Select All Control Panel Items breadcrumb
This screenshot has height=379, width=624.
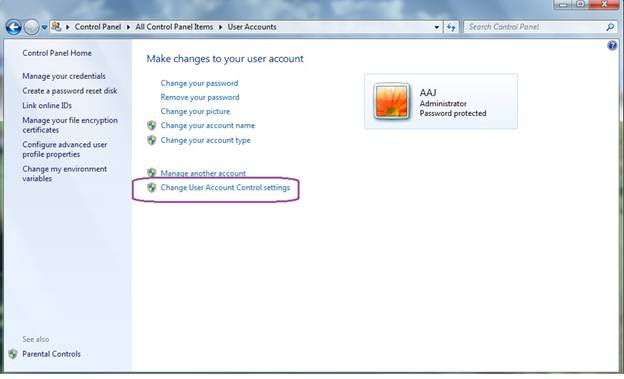click(174, 27)
